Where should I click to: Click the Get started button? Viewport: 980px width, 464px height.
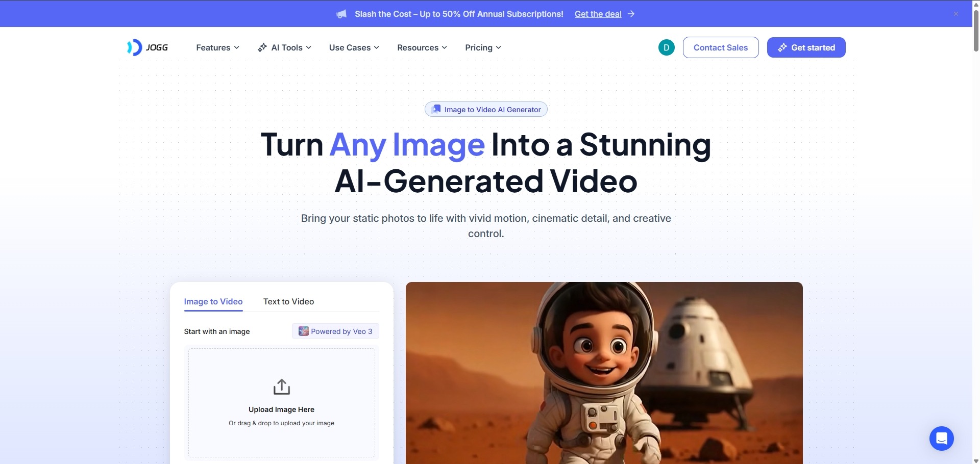[806, 47]
